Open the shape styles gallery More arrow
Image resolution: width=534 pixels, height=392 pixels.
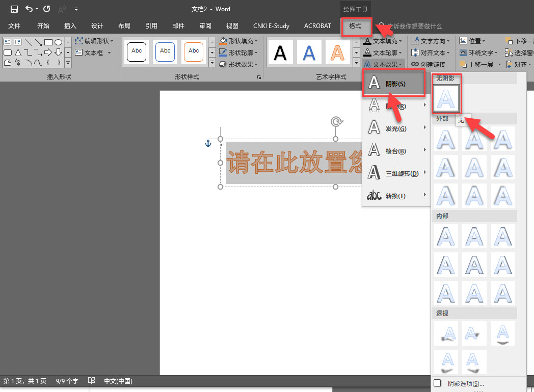[x=211, y=63]
